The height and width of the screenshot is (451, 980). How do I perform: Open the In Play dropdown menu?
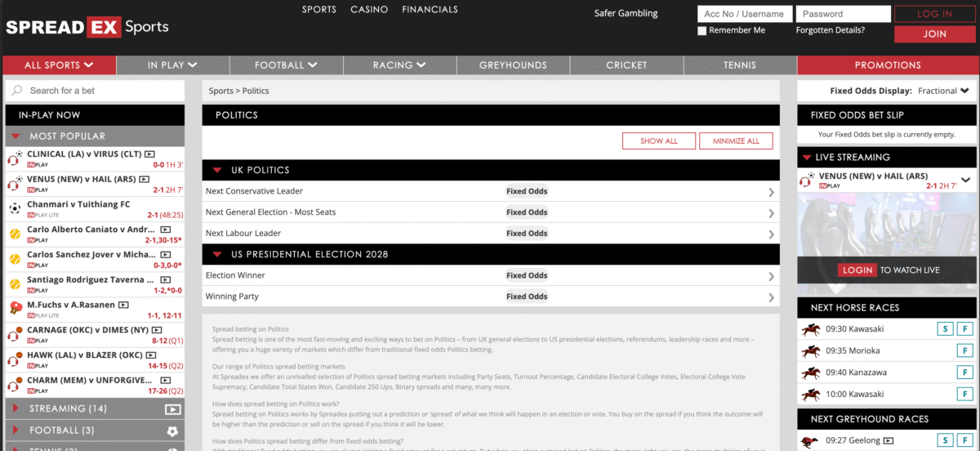click(172, 65)
